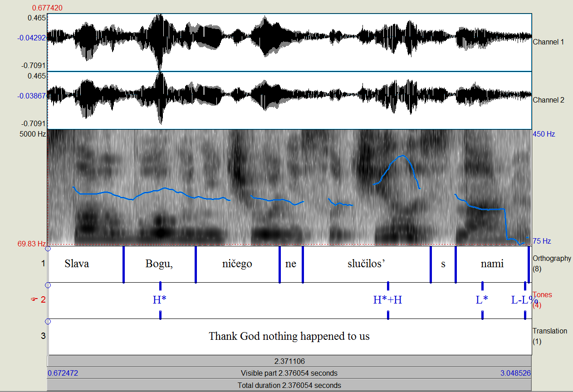The width and height of the screenshot is (573, 392).
Task: Click the red Tones tier name label
Action: pos(542,295)
